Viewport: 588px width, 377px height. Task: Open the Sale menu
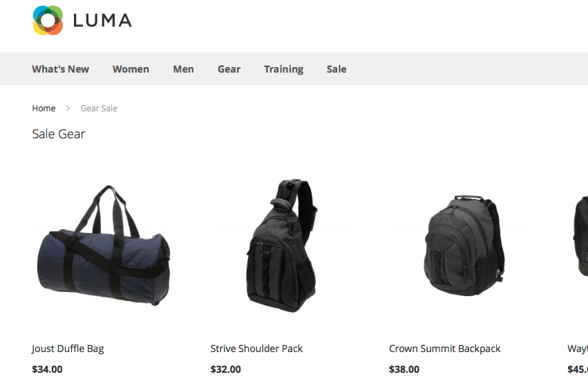(336, 69)
